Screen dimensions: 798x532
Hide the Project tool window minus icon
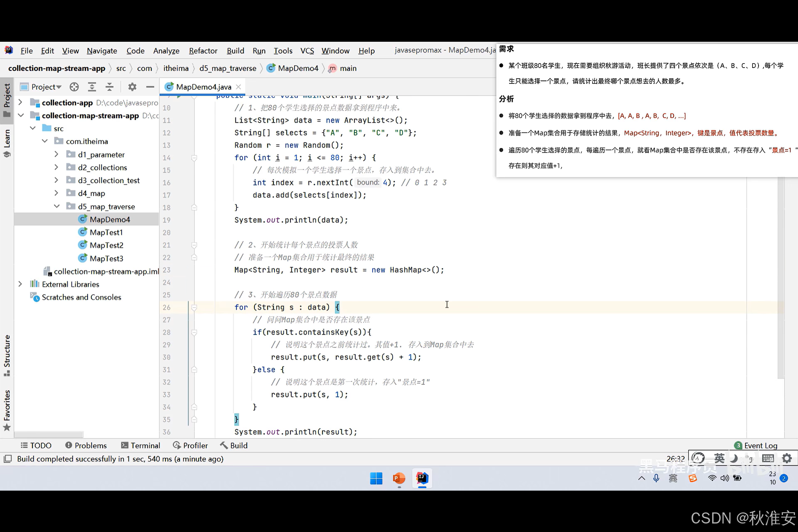(x=150, y=87)
